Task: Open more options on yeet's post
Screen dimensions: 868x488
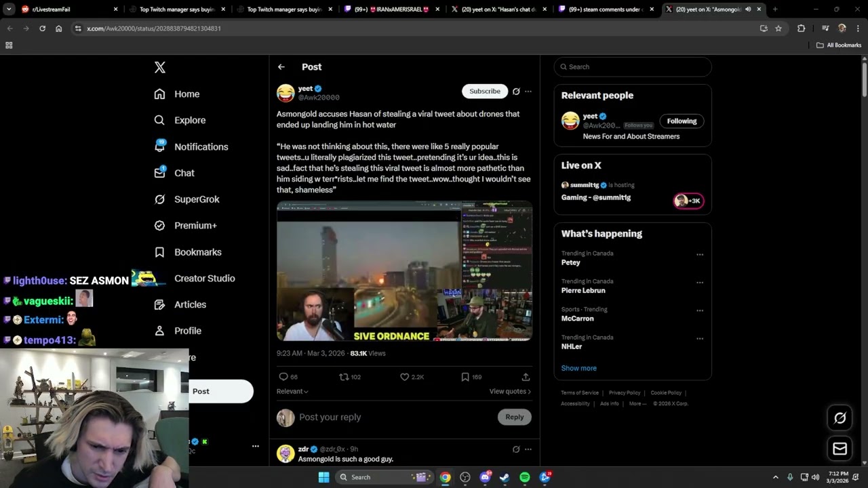Action: (528, 91)
